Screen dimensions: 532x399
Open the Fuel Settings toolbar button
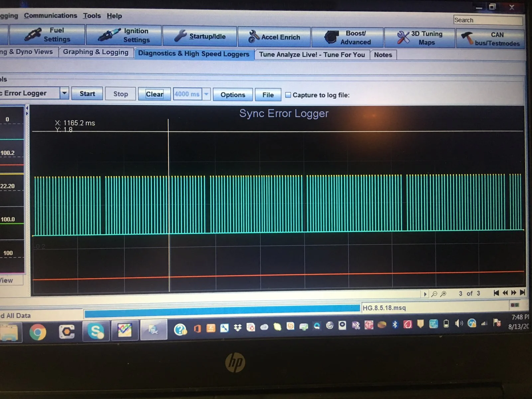(47, 35)
